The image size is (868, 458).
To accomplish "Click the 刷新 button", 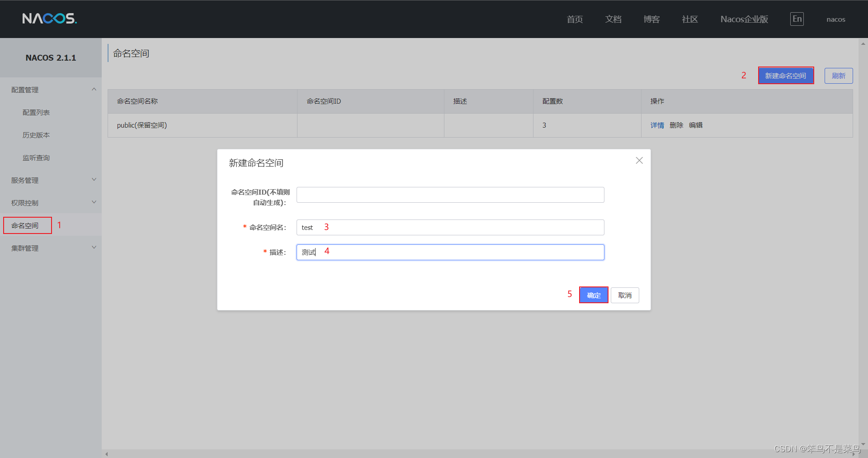I will (x=839, y=76).
